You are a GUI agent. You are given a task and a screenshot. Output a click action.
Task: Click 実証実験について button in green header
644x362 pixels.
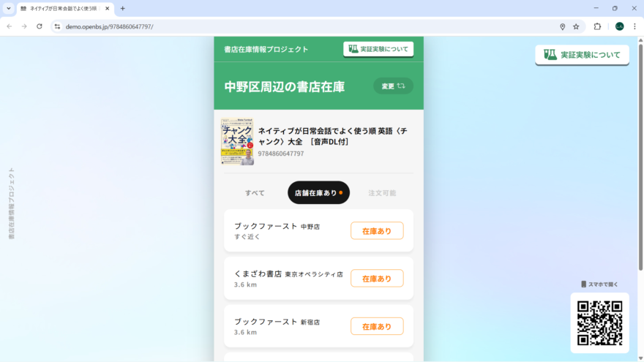click(378, 49)
